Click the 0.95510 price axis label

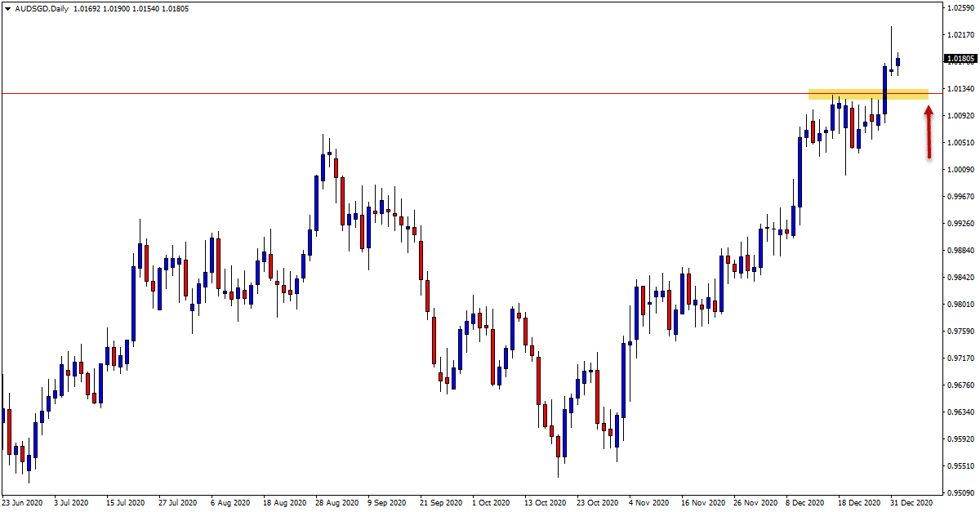(959, 466)
